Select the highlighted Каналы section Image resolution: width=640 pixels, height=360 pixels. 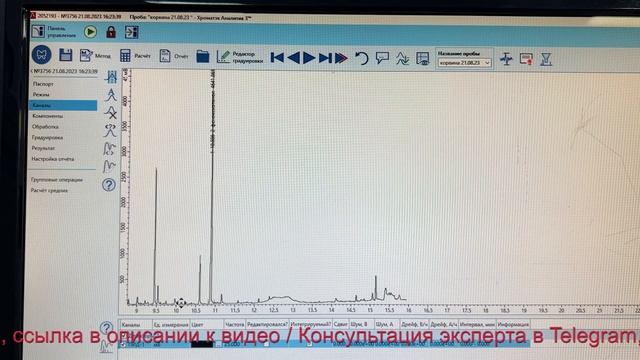tap(63, 105)
